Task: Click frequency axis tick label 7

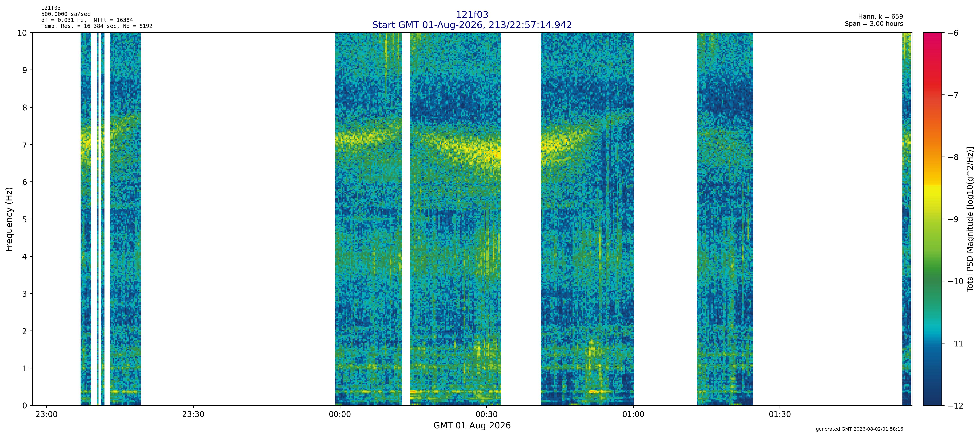Action: tap(25, 145)
